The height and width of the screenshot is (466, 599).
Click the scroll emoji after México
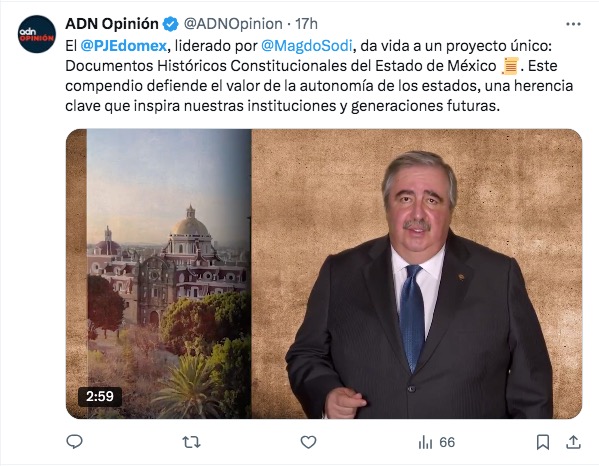(510, 66)
